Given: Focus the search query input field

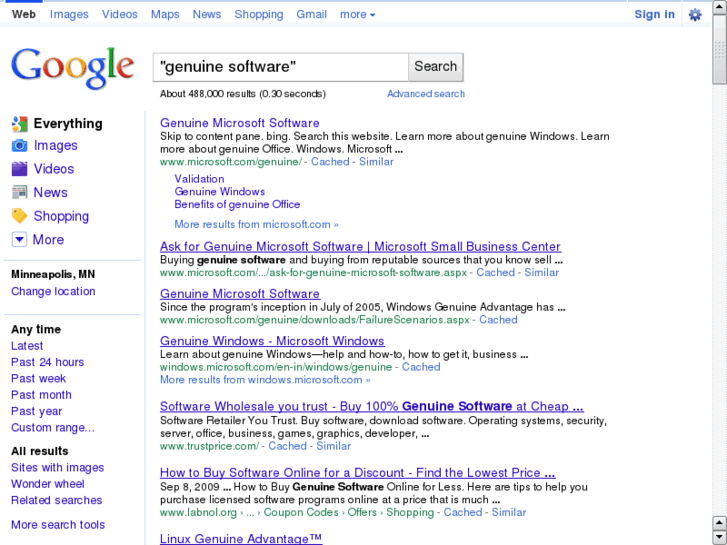Looking at the screenshot, I should point(281,67).
